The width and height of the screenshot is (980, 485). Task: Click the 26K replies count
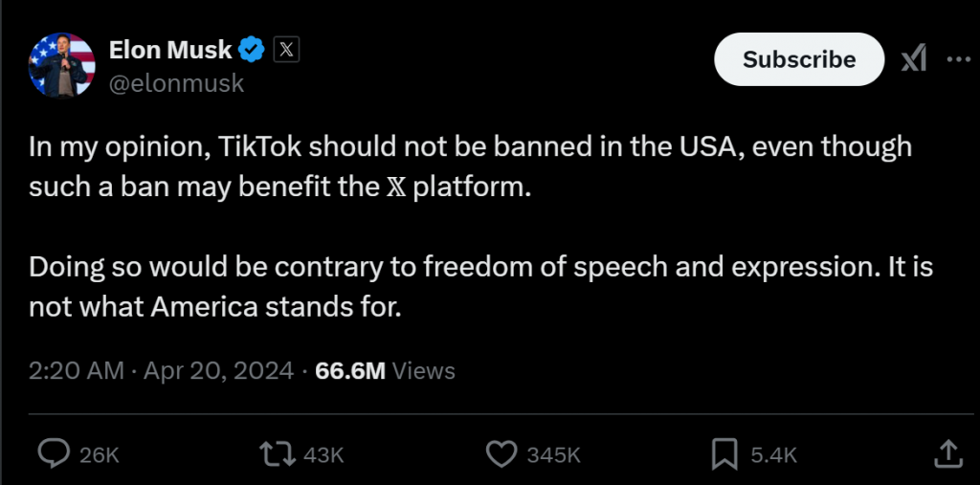pyautogui.click(x=100, y=455)
